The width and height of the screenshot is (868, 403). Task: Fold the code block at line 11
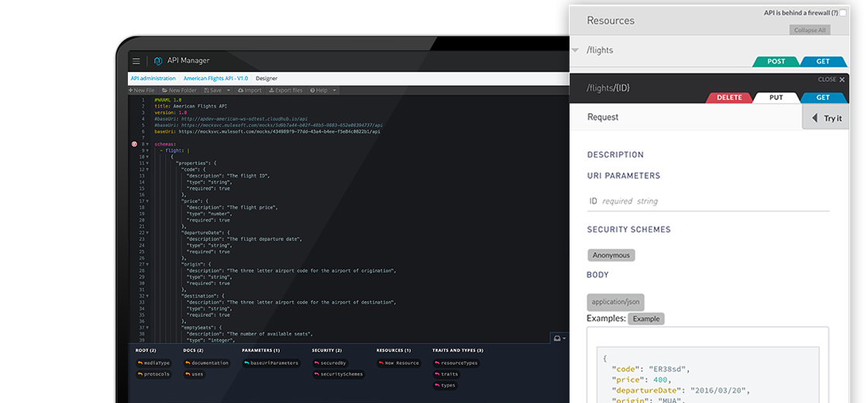(x=147, y=164)
